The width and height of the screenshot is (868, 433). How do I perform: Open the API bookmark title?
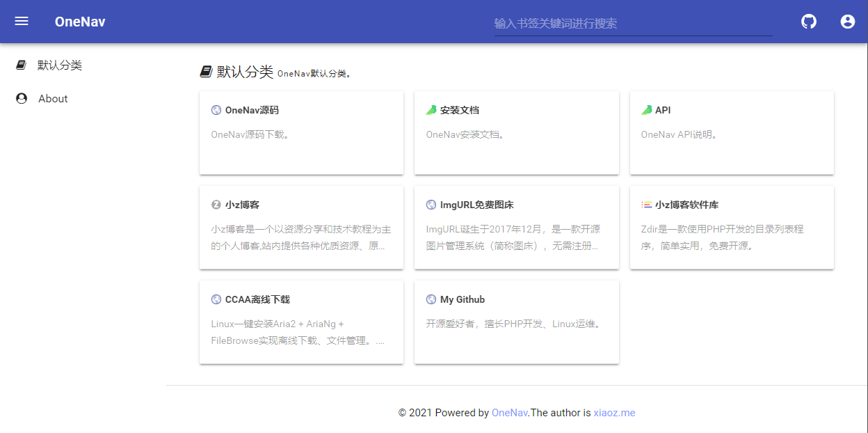point(663,110)
